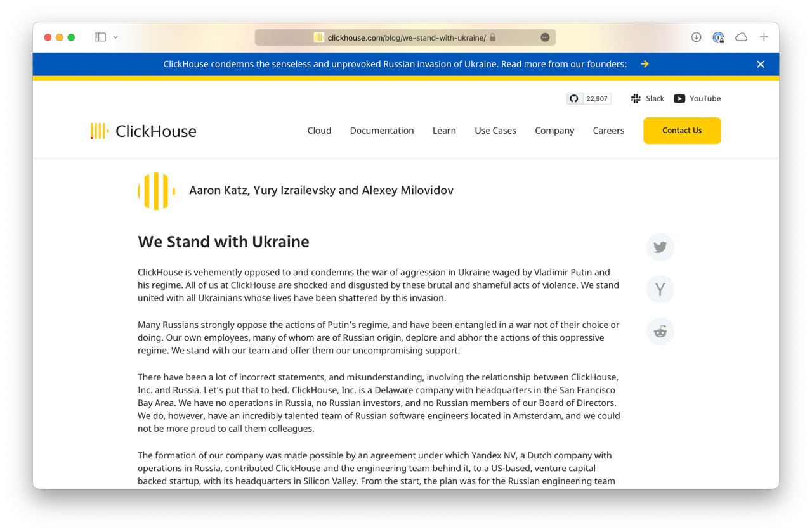Click the We Stand with Ukraine heading
Screen dimensions: 812x532
[223, 242]
